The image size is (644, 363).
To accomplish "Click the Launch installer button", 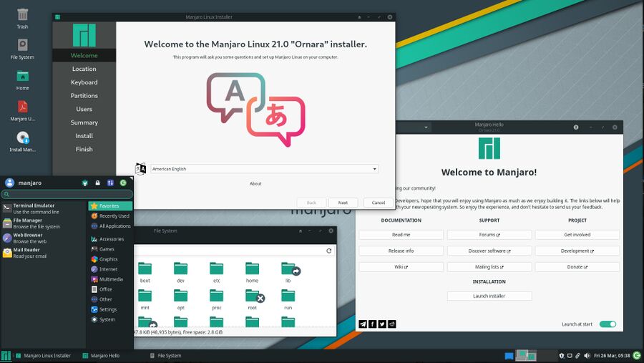I will [489, 296].
